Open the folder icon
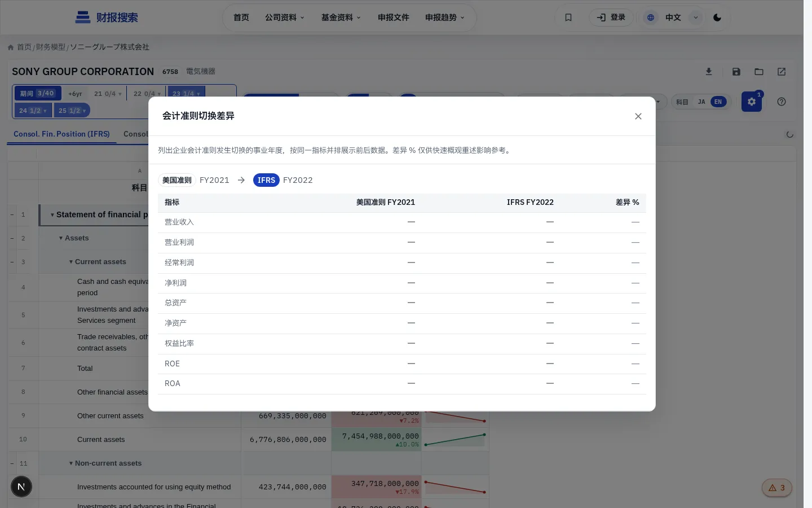This screenshot has height=508, width=812. coord(759,72)
